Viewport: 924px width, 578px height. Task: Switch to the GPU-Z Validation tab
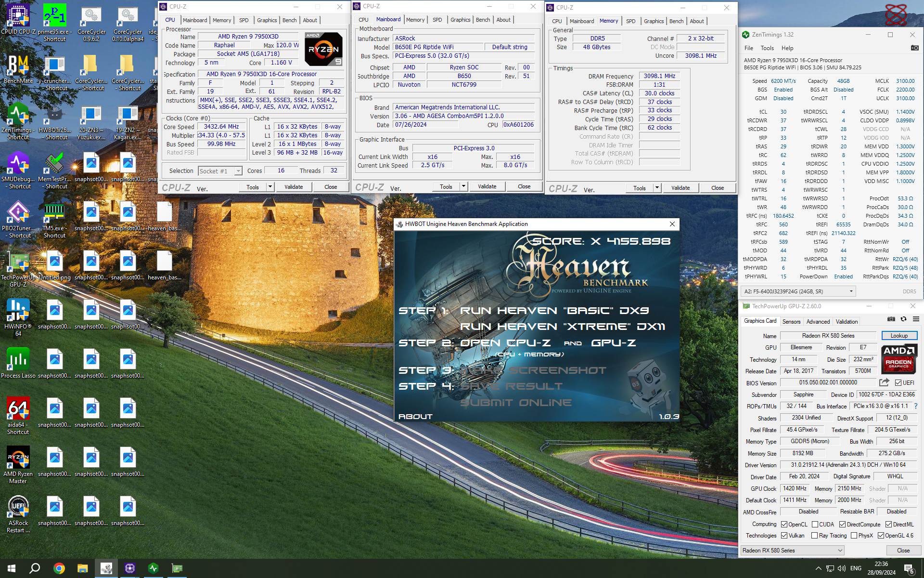tap(847, 322)
